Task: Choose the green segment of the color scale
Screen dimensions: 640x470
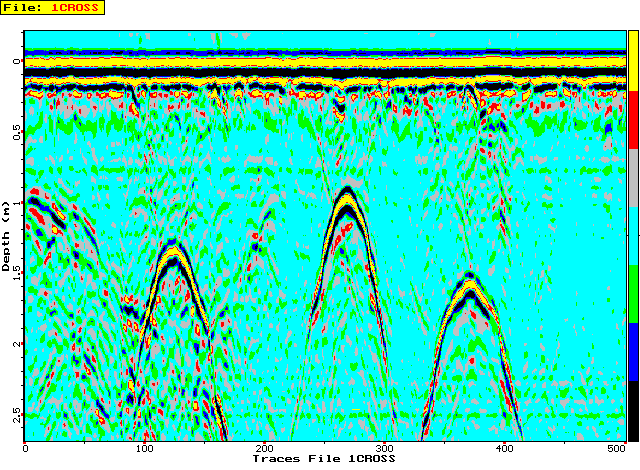Action: tap(632, 295)
